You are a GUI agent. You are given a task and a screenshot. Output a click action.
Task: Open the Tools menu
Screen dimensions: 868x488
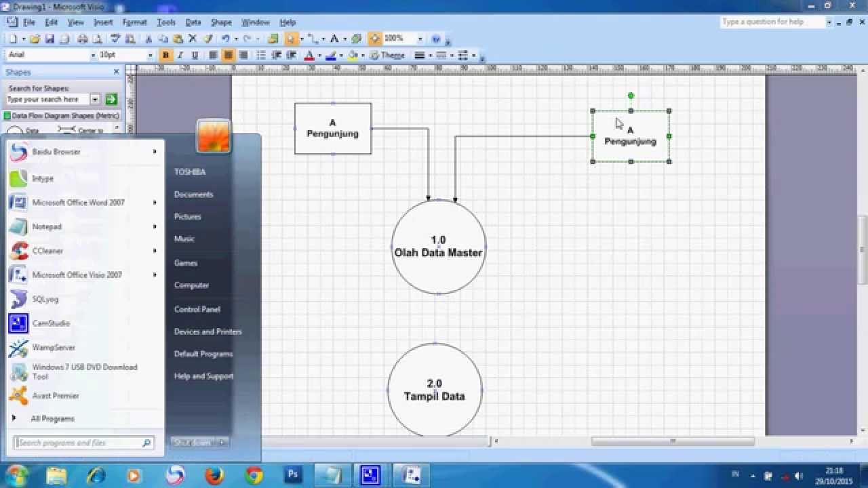pos(166,22)
